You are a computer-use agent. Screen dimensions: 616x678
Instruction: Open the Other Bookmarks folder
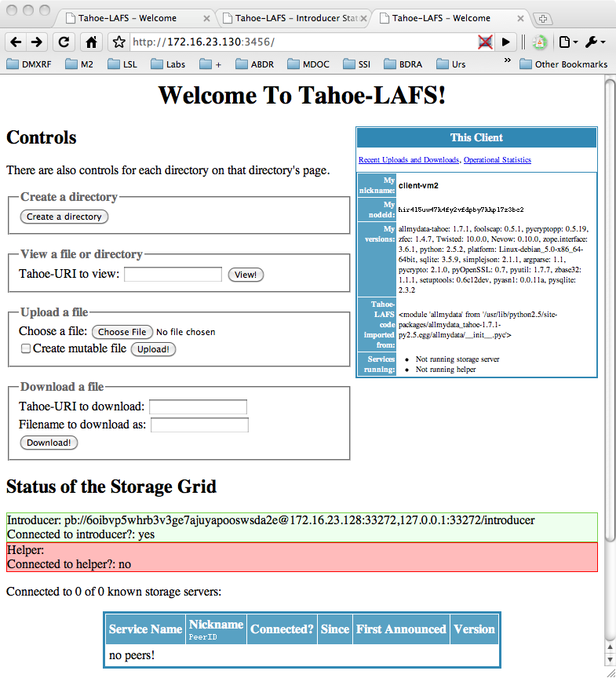pos(563,64)
